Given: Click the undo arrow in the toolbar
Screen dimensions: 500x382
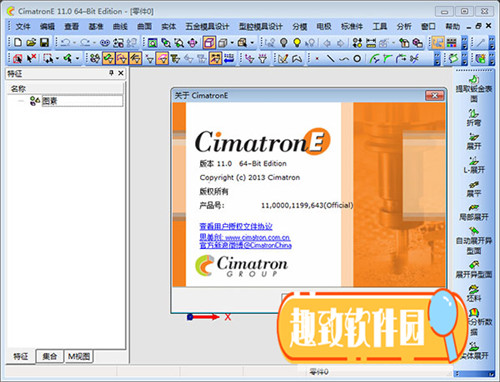Looking at the screenshot, I should pos(66,42).
